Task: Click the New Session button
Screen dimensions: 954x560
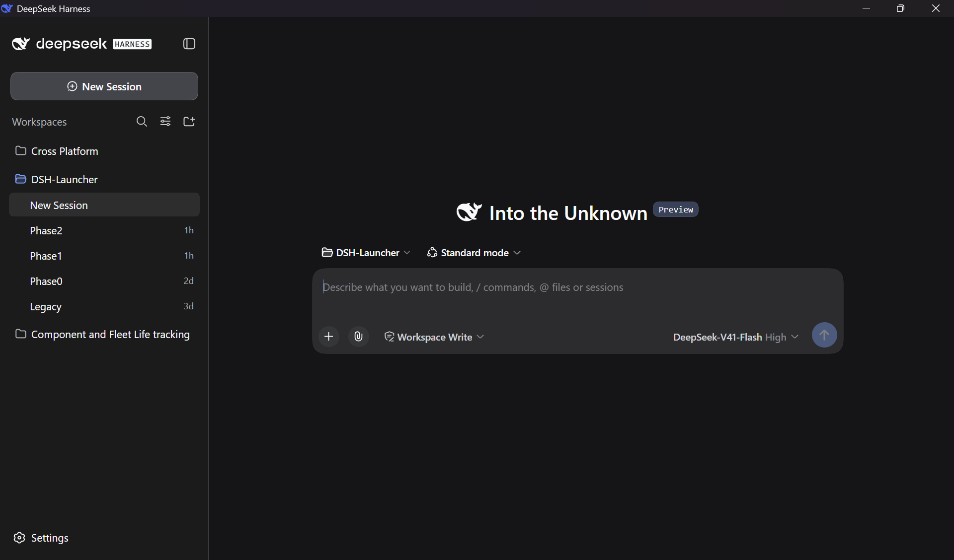Action: coord(104,86)
